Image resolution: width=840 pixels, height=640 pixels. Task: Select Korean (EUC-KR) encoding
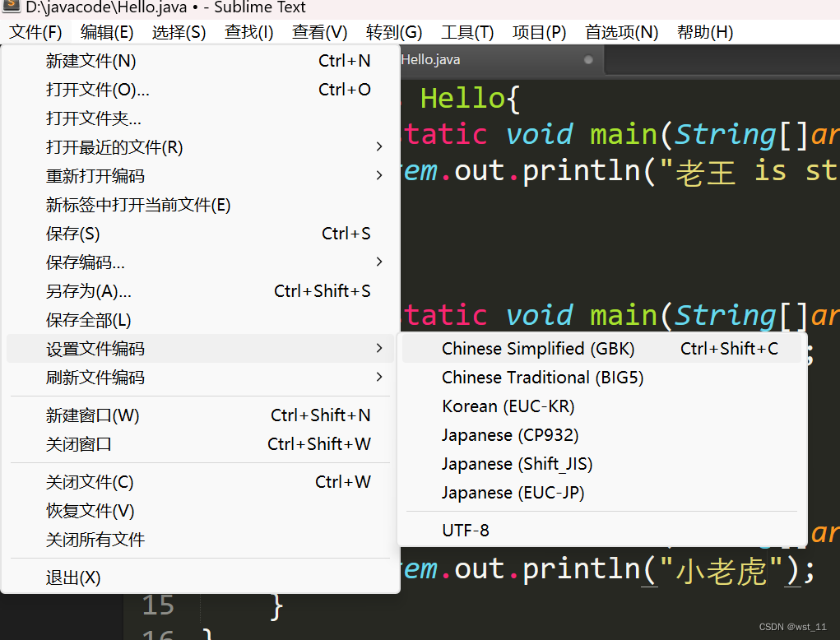tap(601, 406)
